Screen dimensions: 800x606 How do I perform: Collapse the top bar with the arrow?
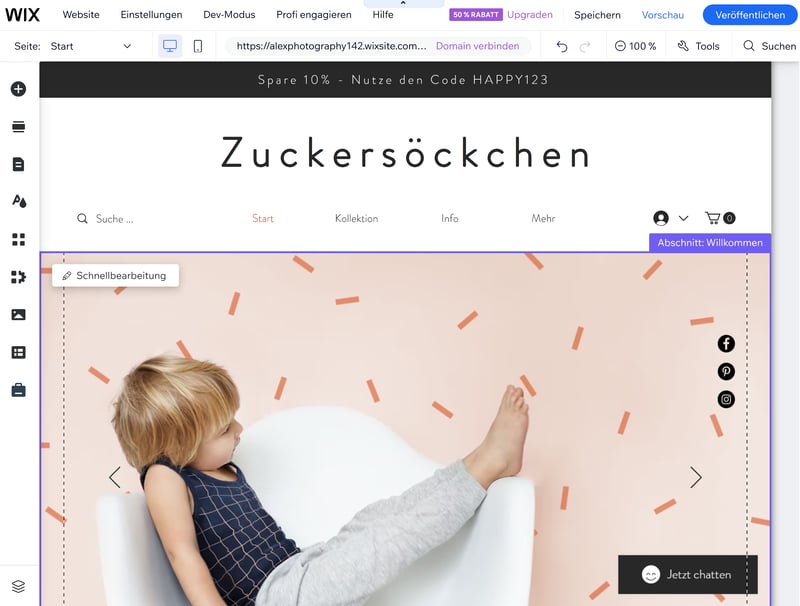point(403,4)
